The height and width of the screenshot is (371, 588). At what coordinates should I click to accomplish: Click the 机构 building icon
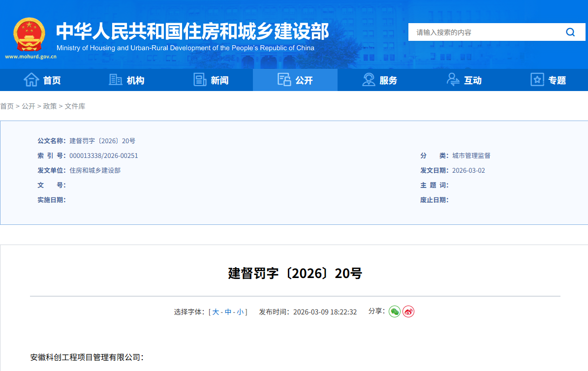[x=116, y=80]
